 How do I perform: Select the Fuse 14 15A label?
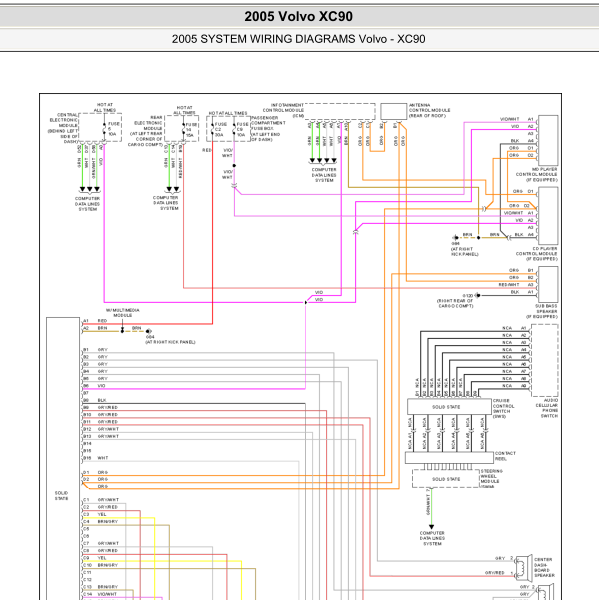click(x=191, y=130)
